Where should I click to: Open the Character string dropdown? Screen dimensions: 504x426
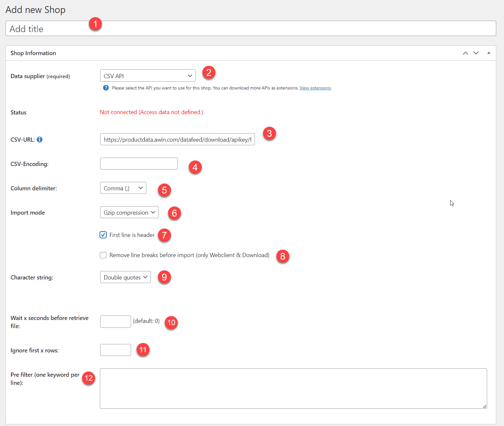pyautogui.click(x=125, y=277)
